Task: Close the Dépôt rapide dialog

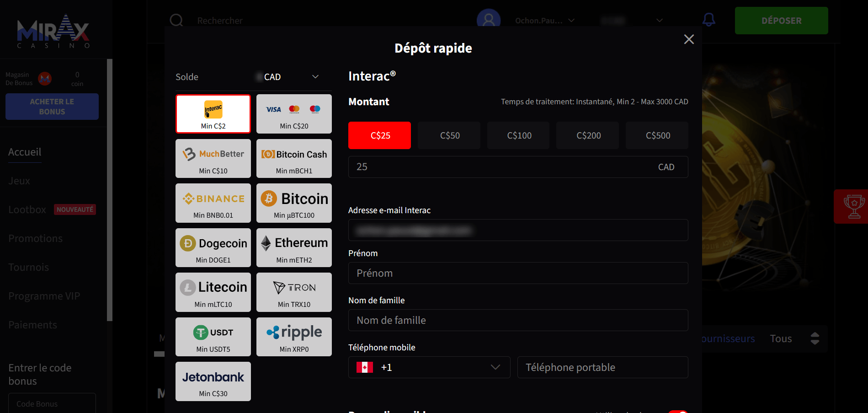Action: pyautogui.click(x=689, y=39)
